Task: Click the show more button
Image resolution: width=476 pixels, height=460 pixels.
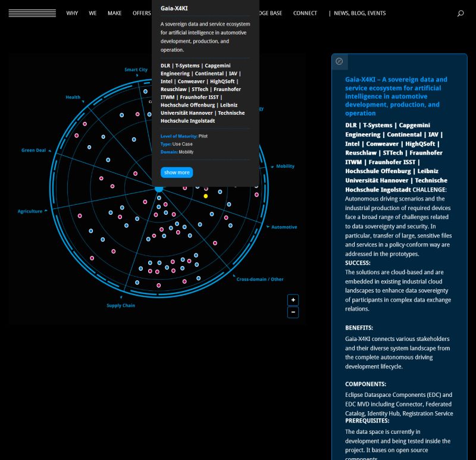Action: click(x=177, y=173)
